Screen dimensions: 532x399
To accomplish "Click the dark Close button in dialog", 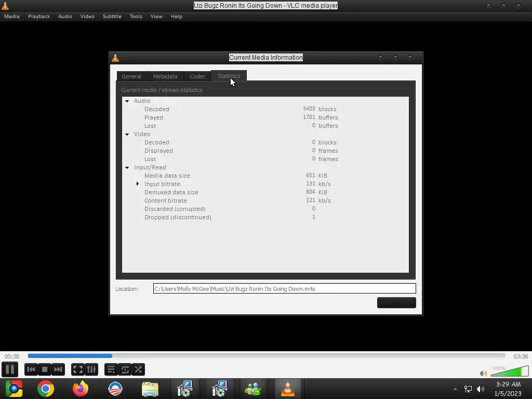I will coord(396,303).
